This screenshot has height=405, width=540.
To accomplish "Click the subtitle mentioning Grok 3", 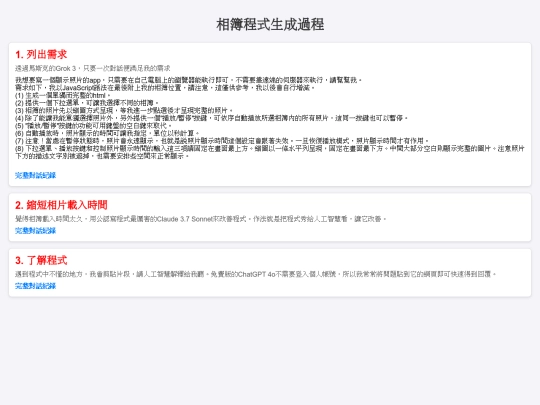I will pyautogui.click(x=93, y=68).
